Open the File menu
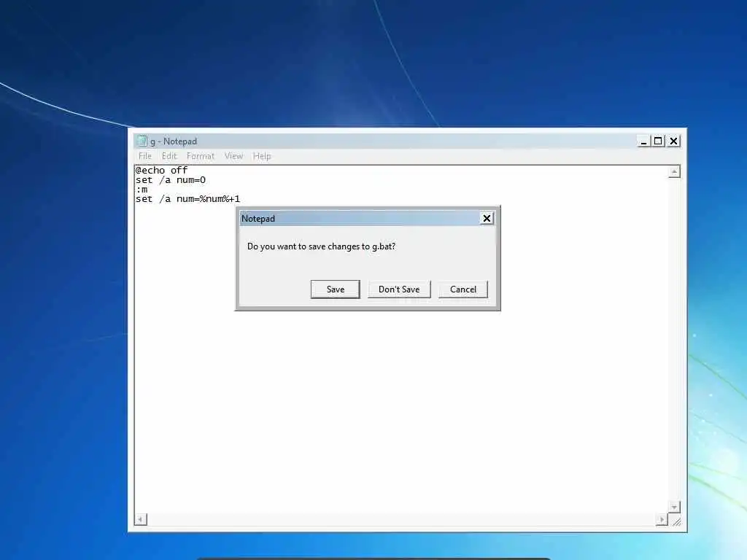The image size is (747, 560). (145, 156)
